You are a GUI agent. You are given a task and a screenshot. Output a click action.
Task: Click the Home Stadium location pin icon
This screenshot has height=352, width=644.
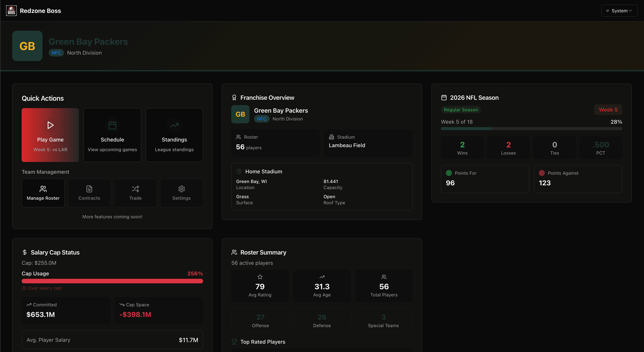(239, 171)
